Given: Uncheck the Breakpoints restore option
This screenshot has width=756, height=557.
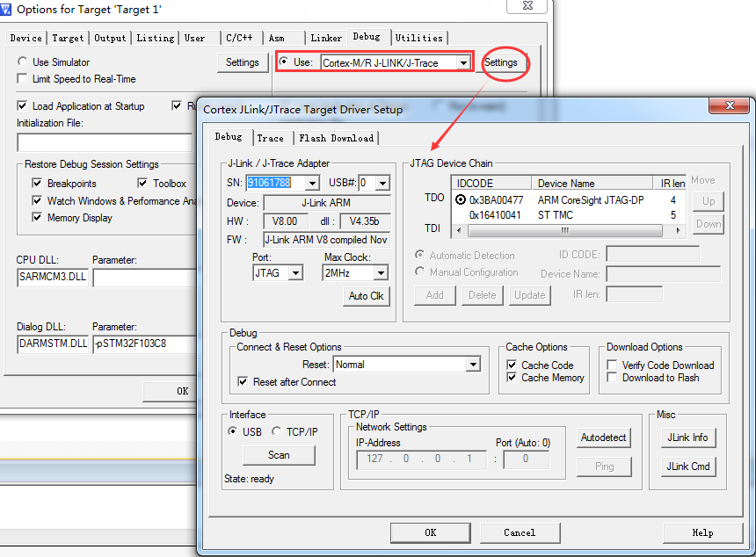Looking at the screenshot, I should [37, 183].
